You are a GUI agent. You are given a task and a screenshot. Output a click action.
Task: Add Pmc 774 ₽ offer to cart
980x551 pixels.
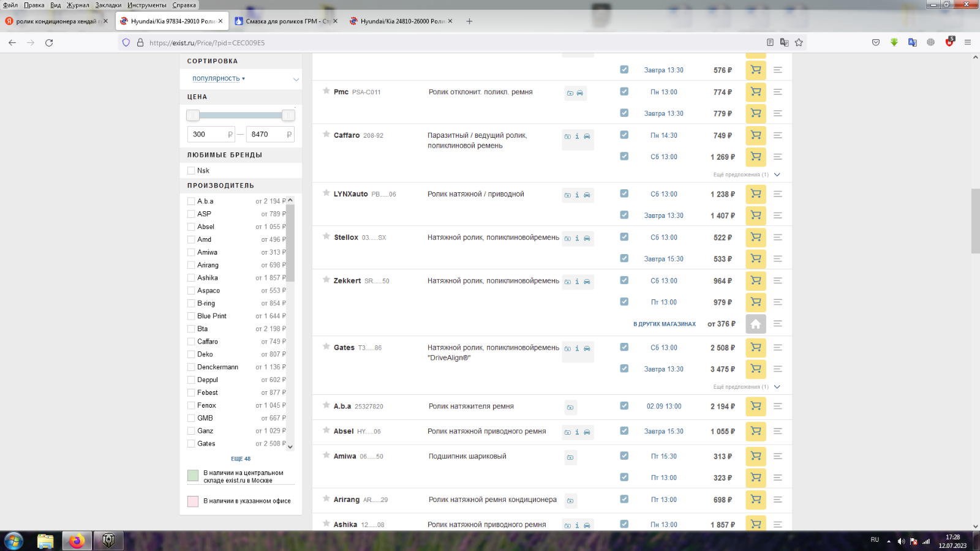756,92
